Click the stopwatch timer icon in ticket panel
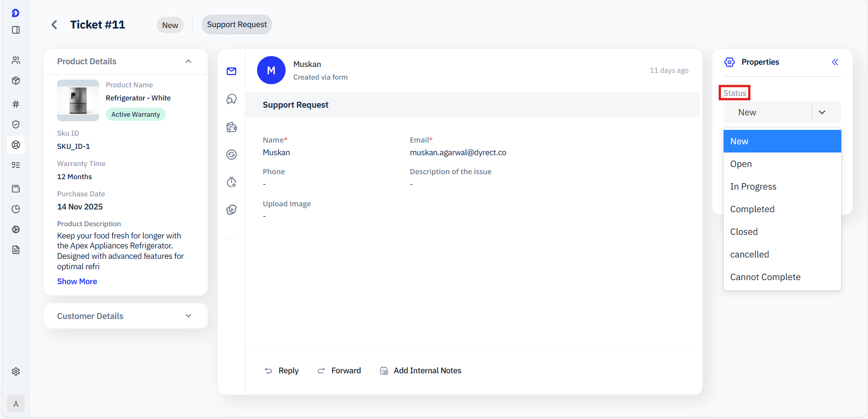Image resolution: width=868 pixels, height=419 pixels. pos(232,182)
